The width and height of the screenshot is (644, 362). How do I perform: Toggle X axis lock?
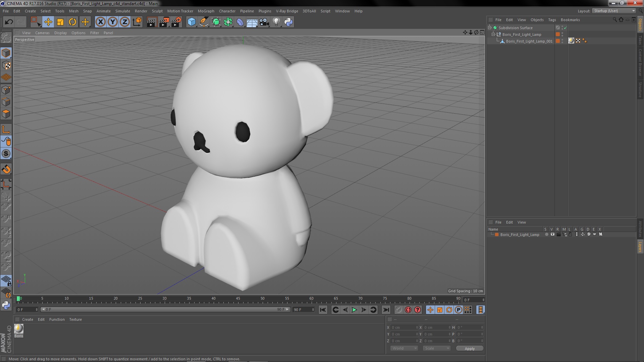[x=100, y=22]
